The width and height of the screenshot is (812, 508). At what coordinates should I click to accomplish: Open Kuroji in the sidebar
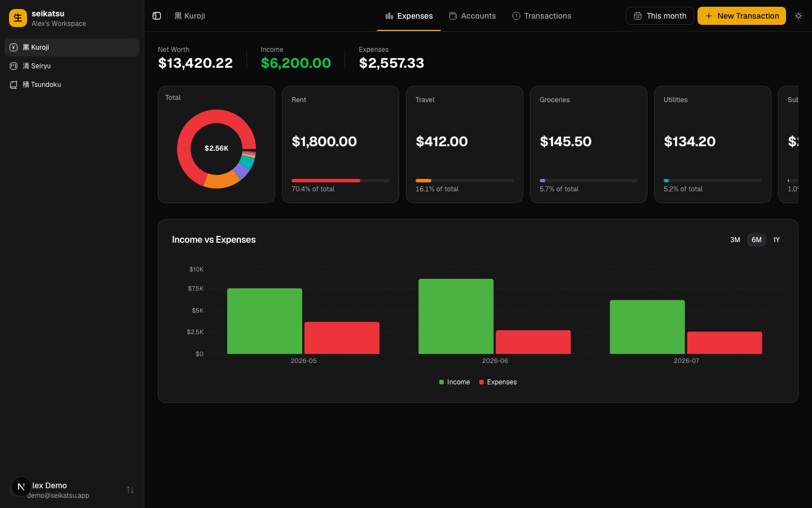(x=72, y=47)
